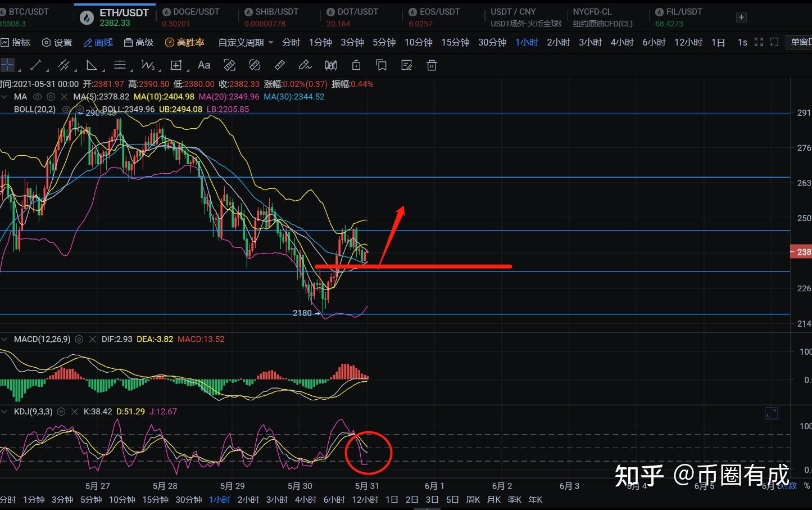Expand the 自定义周期 dropdown
The image size is (812, 510).
tap(246, 42)
